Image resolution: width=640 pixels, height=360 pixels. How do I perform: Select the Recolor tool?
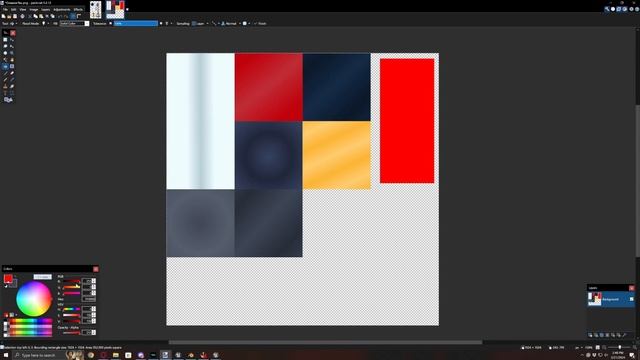pos(12,86)
